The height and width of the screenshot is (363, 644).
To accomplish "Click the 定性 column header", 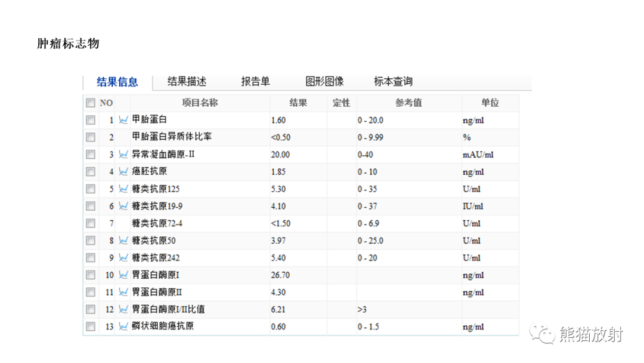I will (341, 103).
